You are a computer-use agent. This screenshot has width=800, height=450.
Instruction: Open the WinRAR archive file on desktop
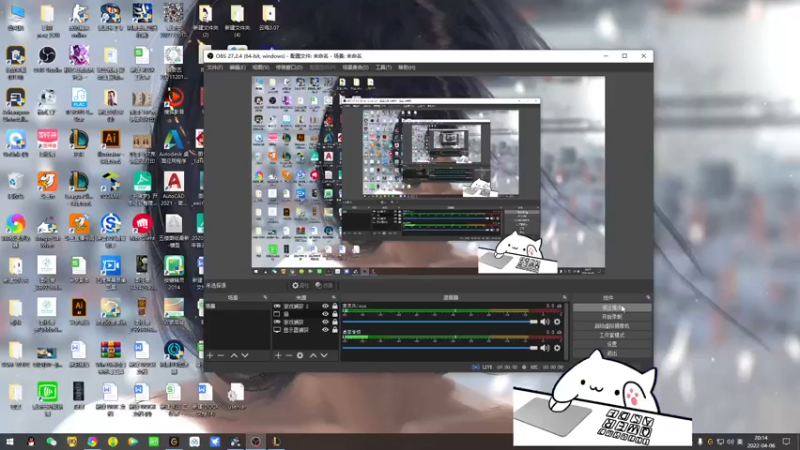(x=110, y=357)
